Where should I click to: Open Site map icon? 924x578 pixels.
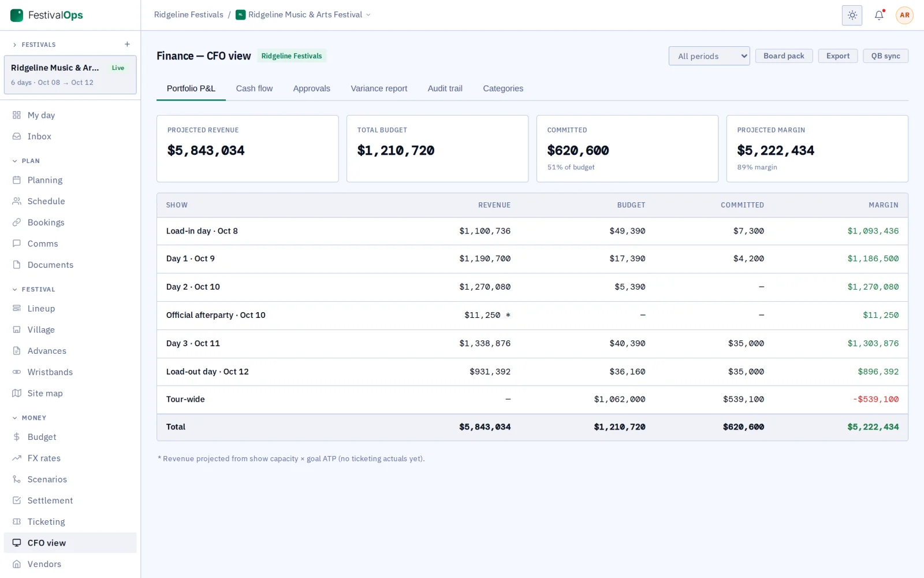pos(17,393)
